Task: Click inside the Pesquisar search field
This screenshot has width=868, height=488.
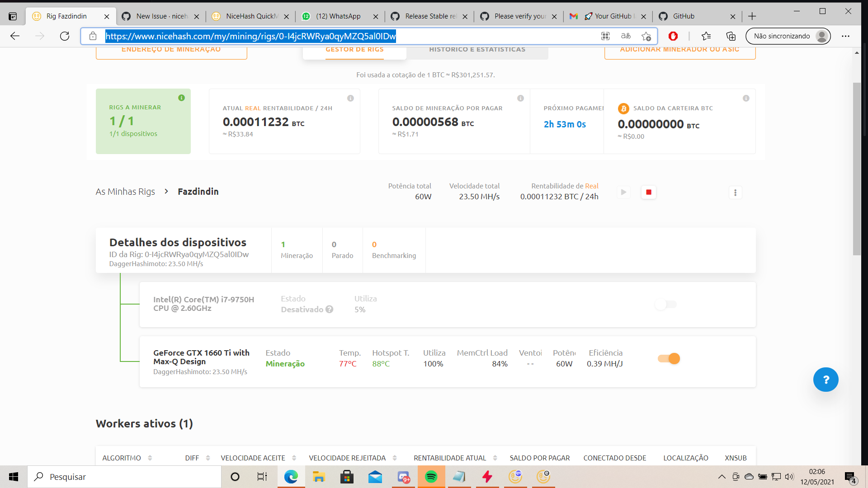Action: click(113, 477)
